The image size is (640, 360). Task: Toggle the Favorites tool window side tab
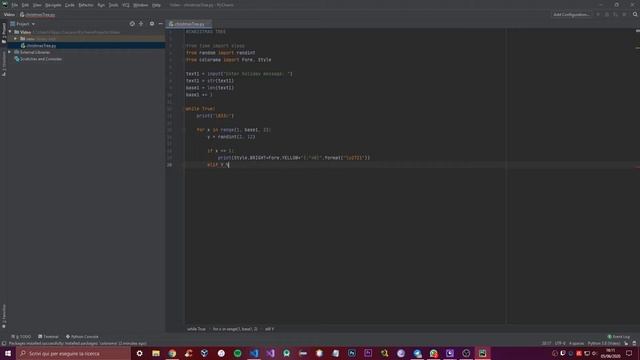(x=4, y=316)
